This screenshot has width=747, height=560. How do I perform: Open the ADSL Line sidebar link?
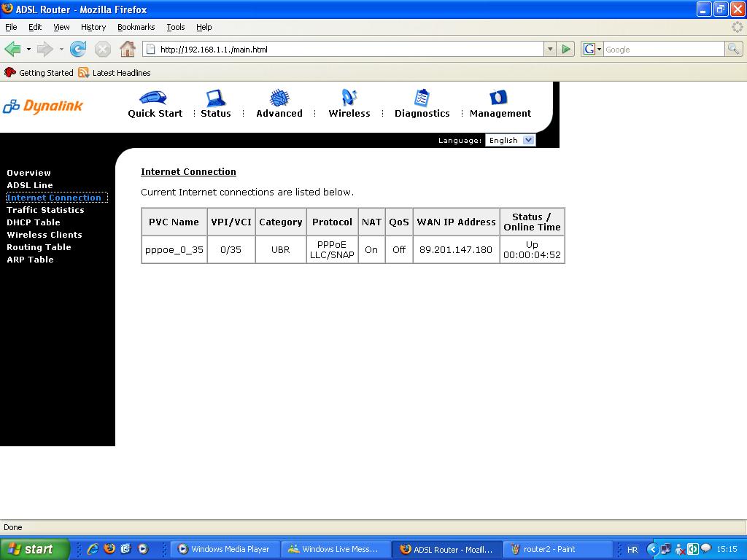coord(29,185)
